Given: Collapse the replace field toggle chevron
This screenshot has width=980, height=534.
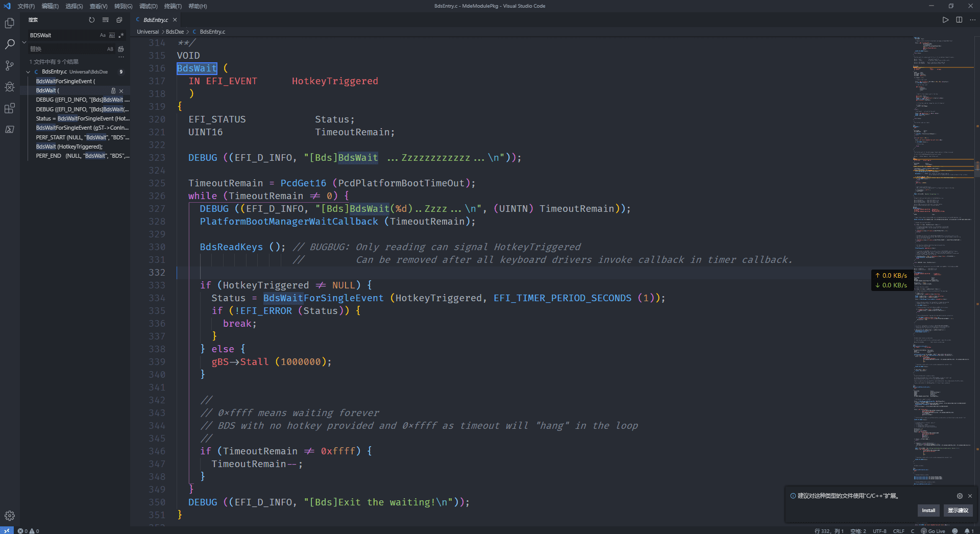Looking at the screenshot, I should (x=24, y=42).
